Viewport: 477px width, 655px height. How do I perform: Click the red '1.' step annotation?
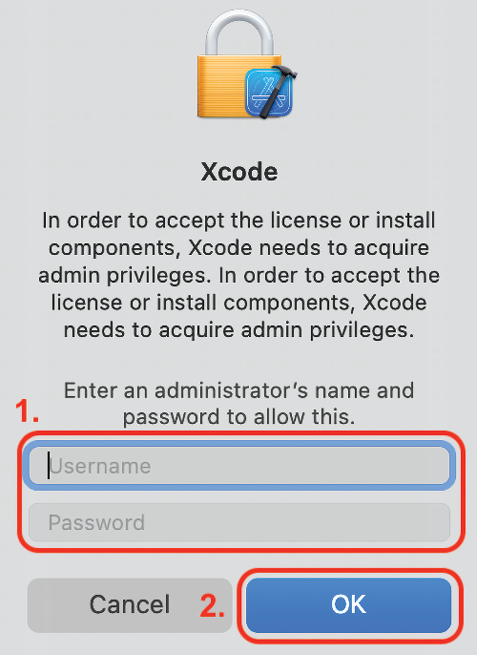[x=27, y=411]
